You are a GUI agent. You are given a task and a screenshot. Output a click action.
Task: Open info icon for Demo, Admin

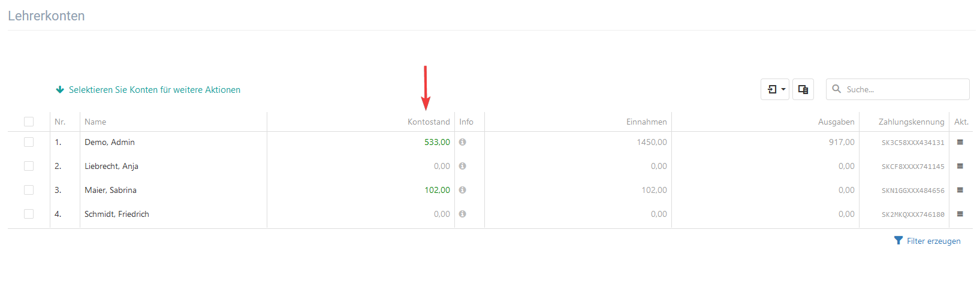(462, 142)
